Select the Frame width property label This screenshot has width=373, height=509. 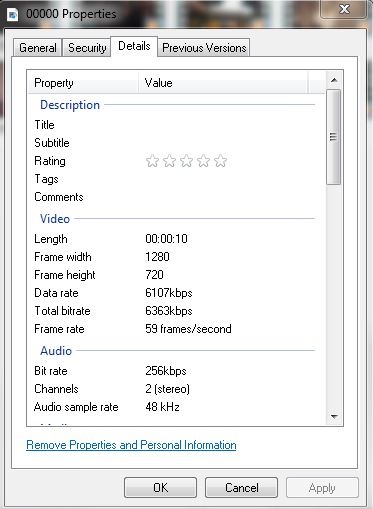click(x=63, y=257)
